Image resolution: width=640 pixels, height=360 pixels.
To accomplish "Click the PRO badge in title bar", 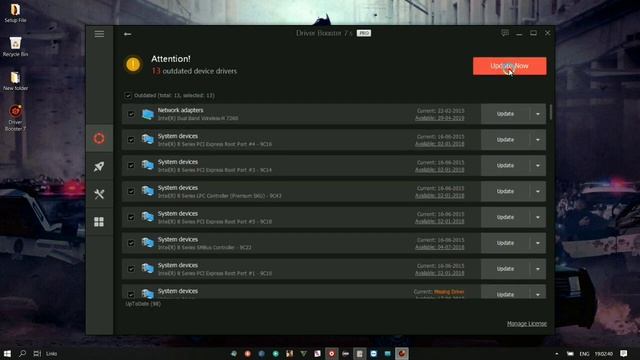I will tap(364, 33).
